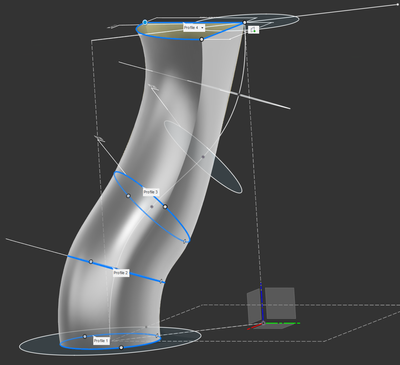Click the selection icon with green dot beside Profile 4
The height and width of the screenshot is (365, 400).
(253, 29)
